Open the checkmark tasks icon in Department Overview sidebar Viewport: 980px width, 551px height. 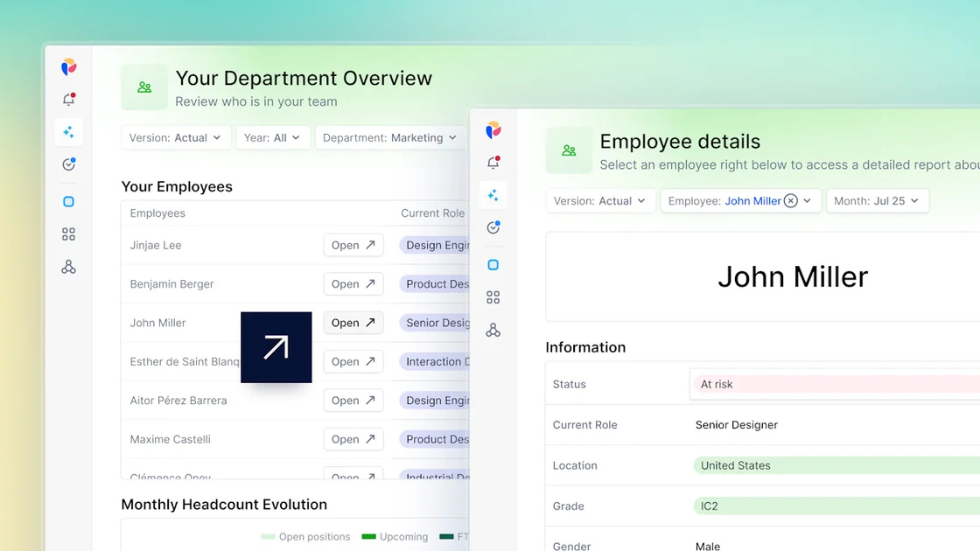pyautogui.click(x=69, y=164)
